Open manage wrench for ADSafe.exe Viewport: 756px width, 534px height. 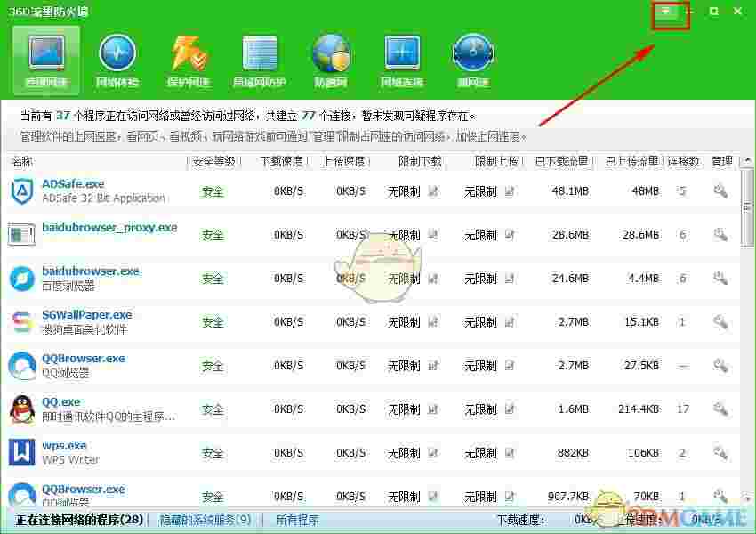click(720, 191)
